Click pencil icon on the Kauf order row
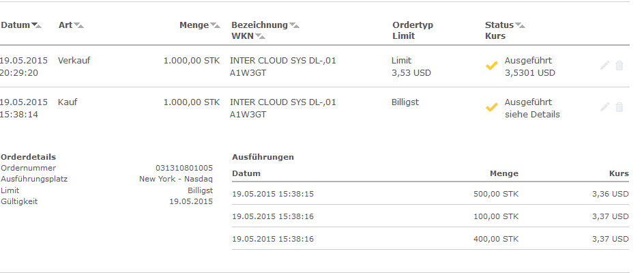The width and height of the screenshot is (644, 273). (x=604, y=107)
